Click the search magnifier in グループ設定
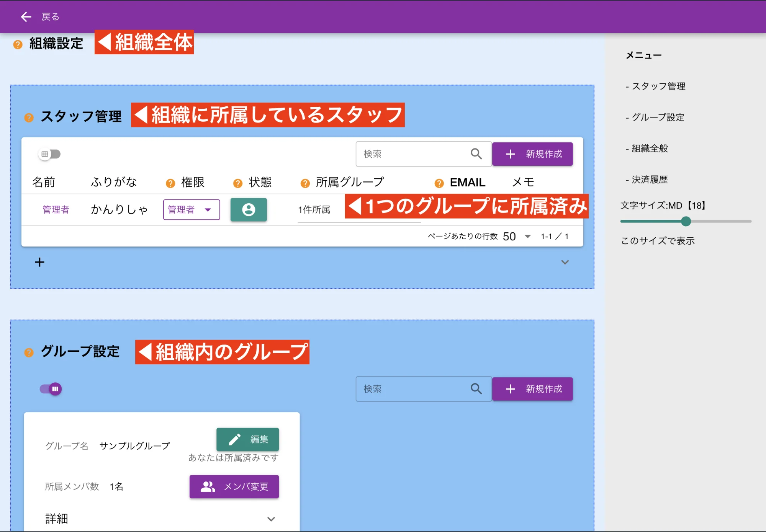Image resolution: width=766 pixels, height=532 pixels. [x=476, y=388]
